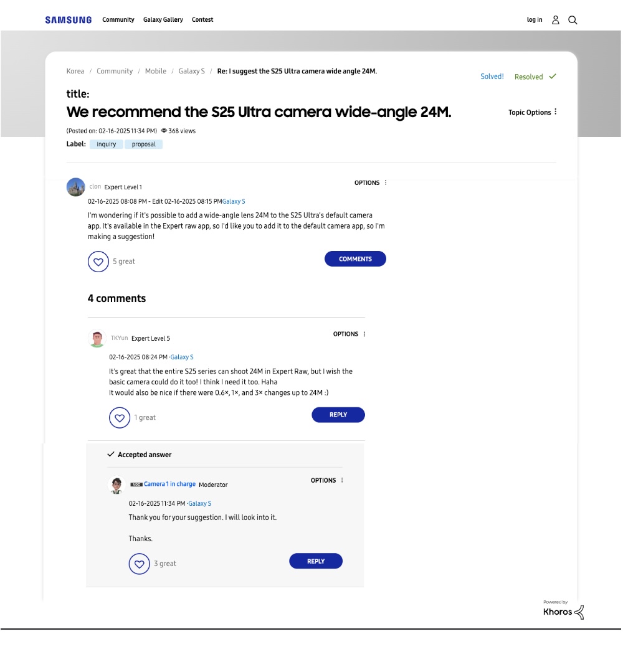
Task: Like the original post with heart icon
Action: pyautogui.click(x=98, y=262)
